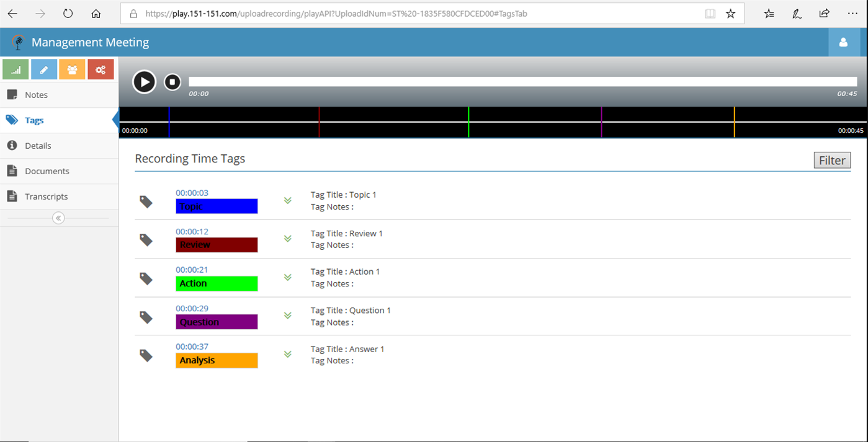Screen dimensions: 868x442
Task: Expand details for the Review 1 tag
Action: click(287, 239)
